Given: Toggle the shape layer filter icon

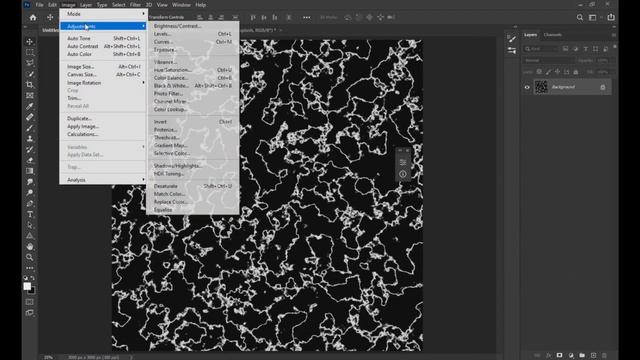Looking at the screenshot, I should click(x=596, y=49).
